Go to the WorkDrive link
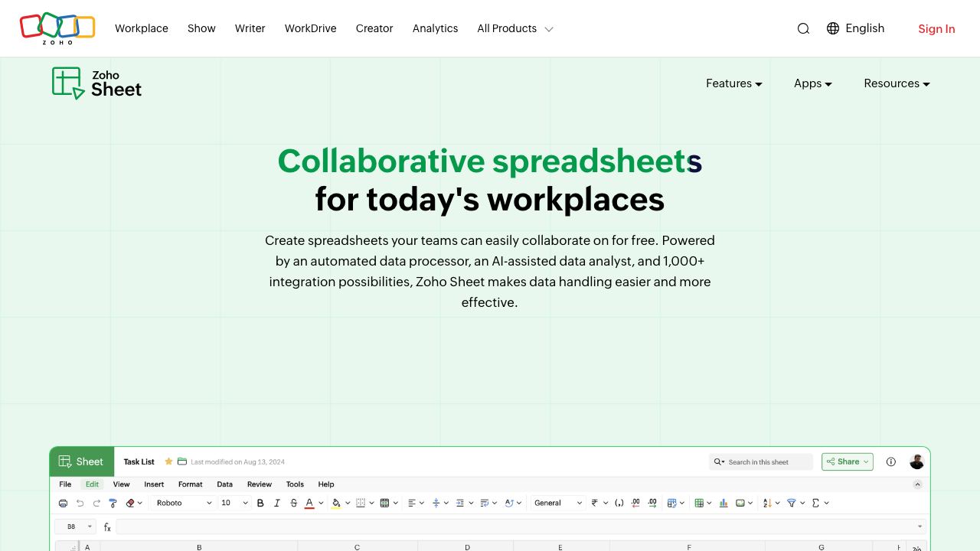Screen dimensions: 980x551 click(310, 28)
